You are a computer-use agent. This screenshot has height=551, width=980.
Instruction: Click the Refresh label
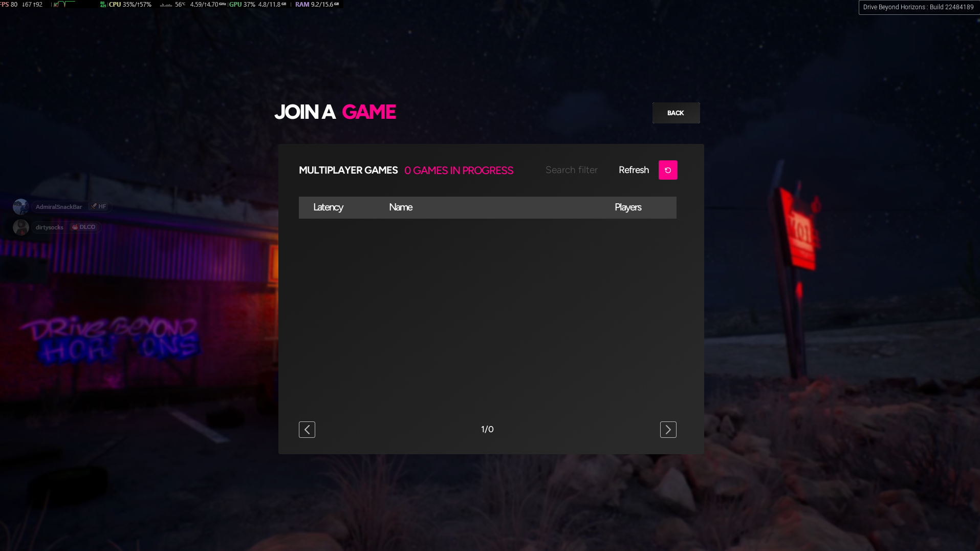(x=634, y=170)
